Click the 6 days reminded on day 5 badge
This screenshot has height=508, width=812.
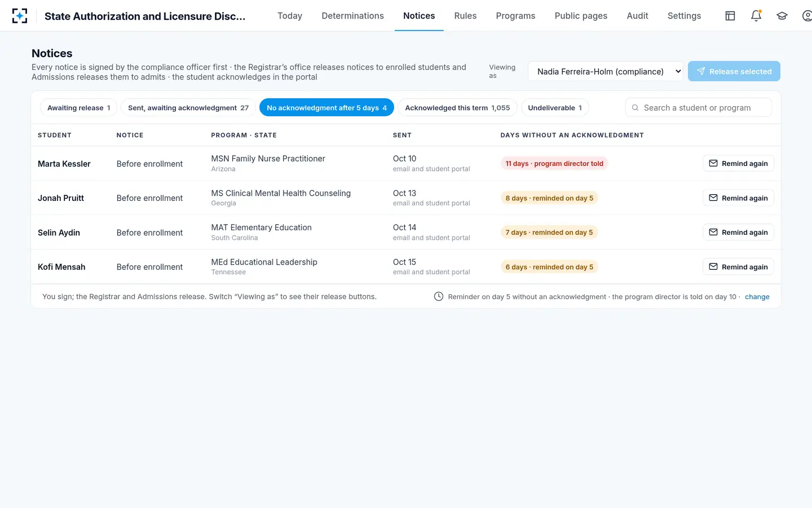[x=549, y=267]
